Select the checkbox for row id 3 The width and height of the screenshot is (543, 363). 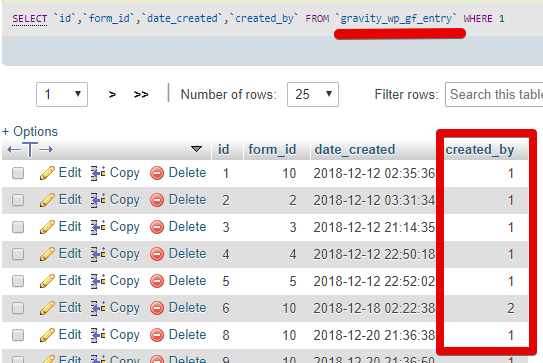tap(18, 227)
